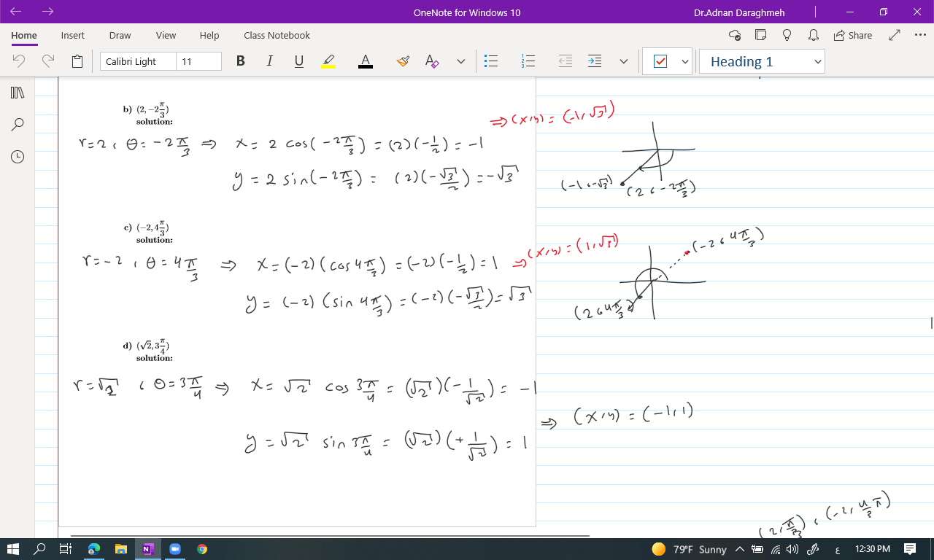Open the Search pane
The image size is (934, 560).
click(x=18, y=125)
